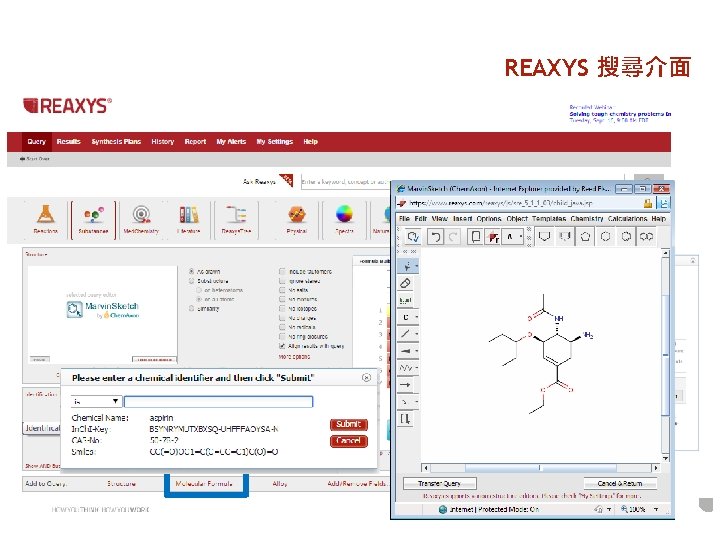Open the My Alerts tab

[x=231, y=141]
